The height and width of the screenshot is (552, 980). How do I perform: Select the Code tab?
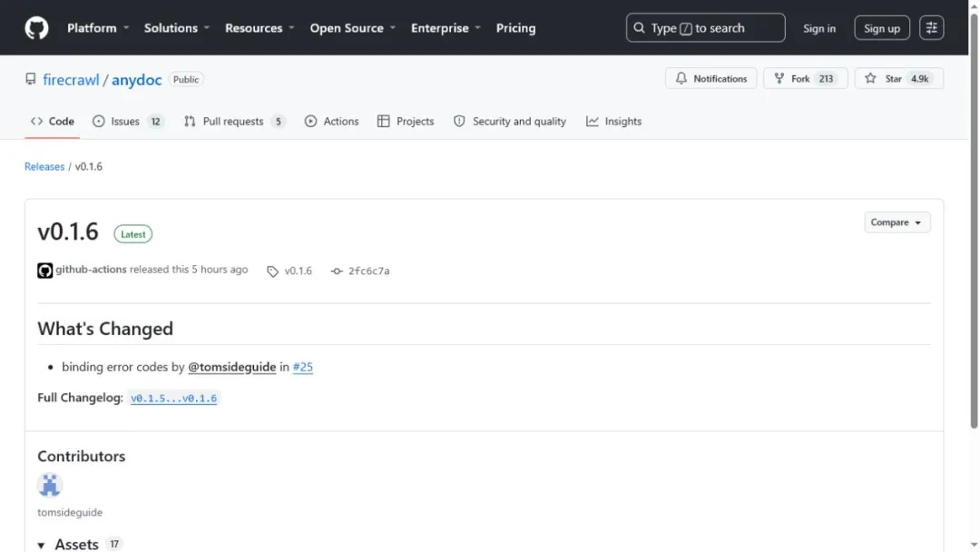pyautogui.click(x=53, y=122)
